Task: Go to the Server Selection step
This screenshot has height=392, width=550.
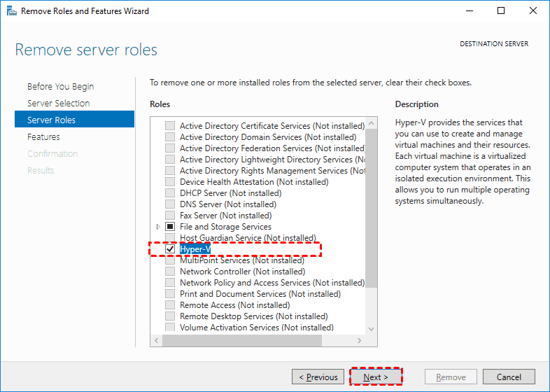Action: point(58,104)
